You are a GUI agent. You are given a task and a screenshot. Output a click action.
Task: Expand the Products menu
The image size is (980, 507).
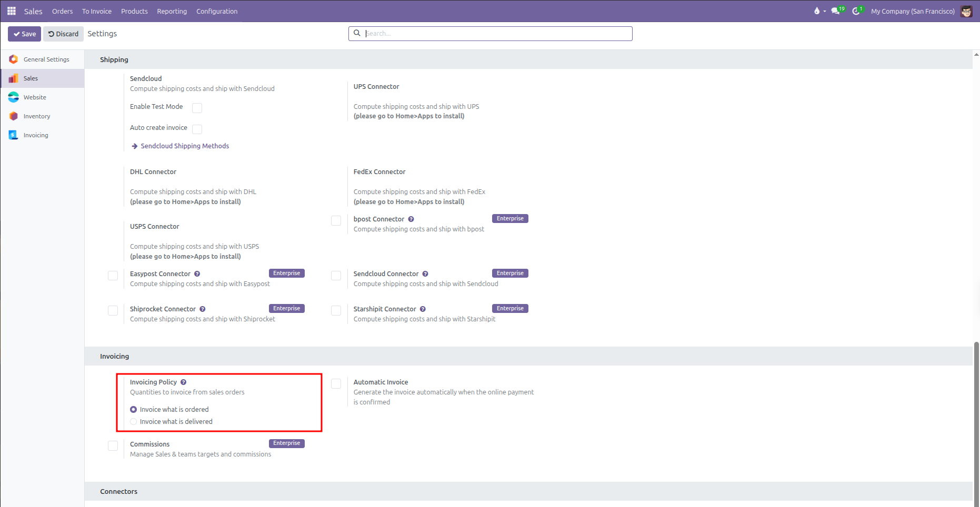[x=134, y=11]
